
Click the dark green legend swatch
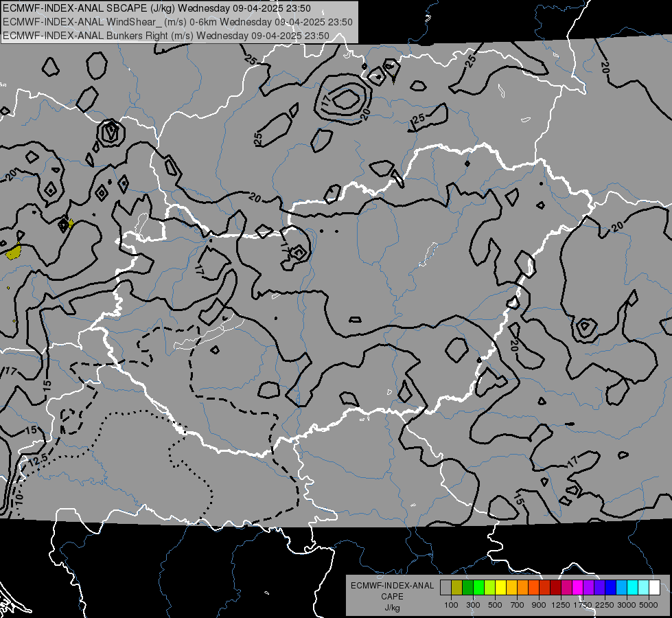(467, 587)
